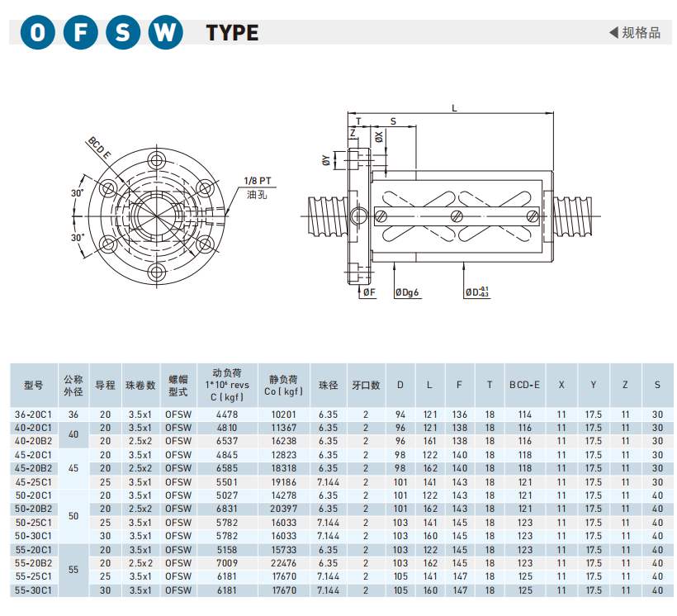Screen dimensions: 677x616
Task: Click the 50-20B2 model cell
Action: pos(33,509)
